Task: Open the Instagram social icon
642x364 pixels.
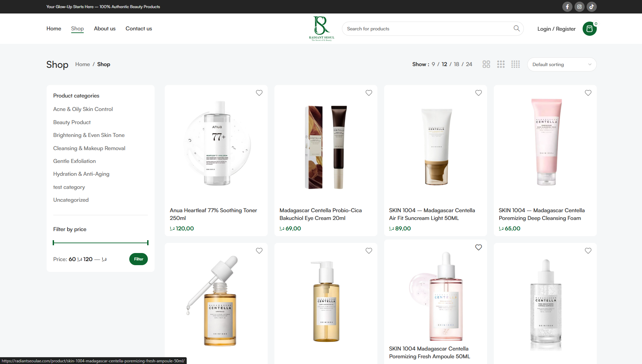Action: click(579, 7)
